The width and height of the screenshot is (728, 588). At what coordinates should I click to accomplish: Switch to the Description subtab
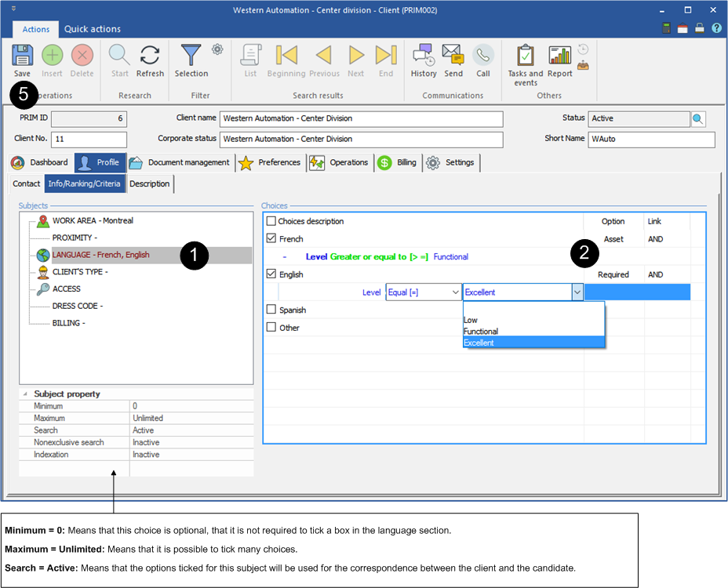(150, 183)
